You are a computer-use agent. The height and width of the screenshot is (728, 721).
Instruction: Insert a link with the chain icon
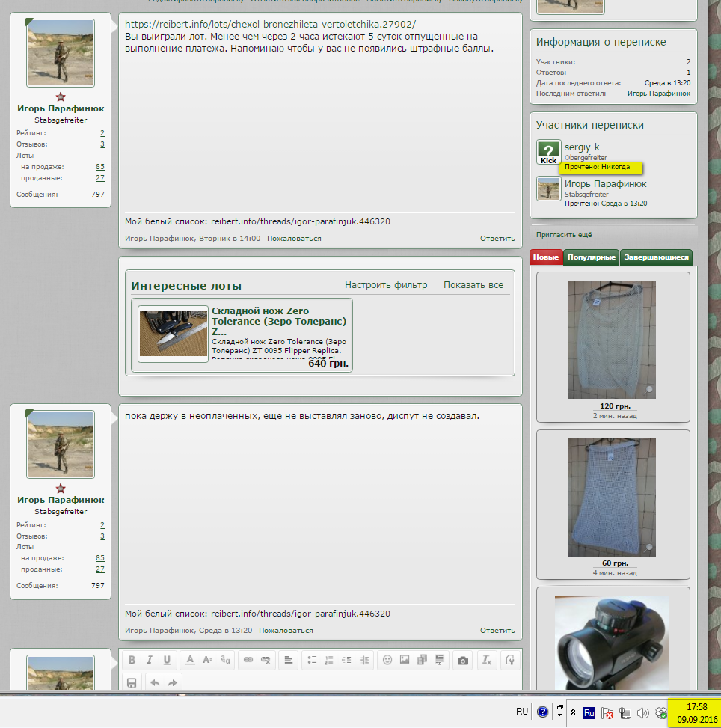pyautogui.click(x=248, y=660)
